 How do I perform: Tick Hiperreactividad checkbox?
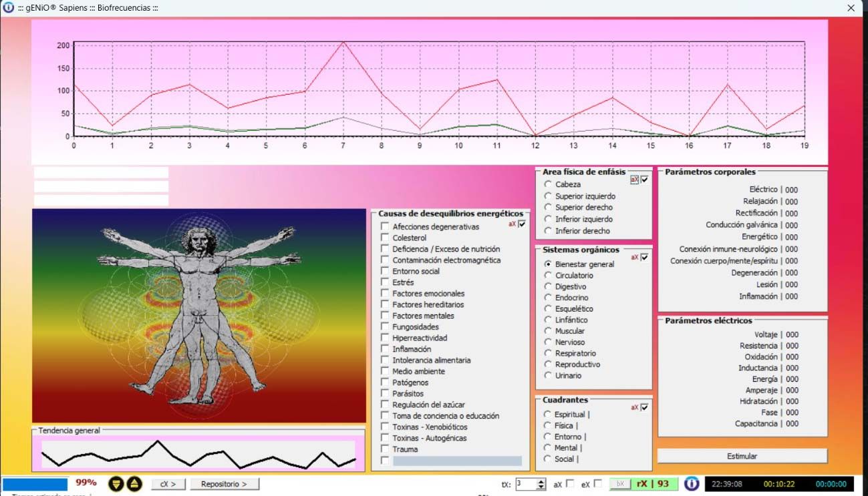point(386,338)
